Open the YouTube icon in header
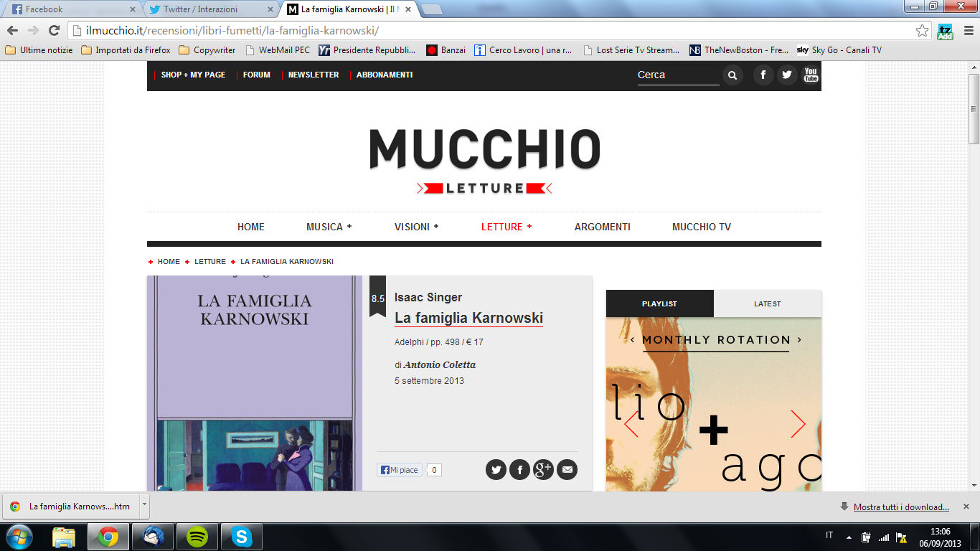Viewport: 980px width, 551px height. click(811, 75)
